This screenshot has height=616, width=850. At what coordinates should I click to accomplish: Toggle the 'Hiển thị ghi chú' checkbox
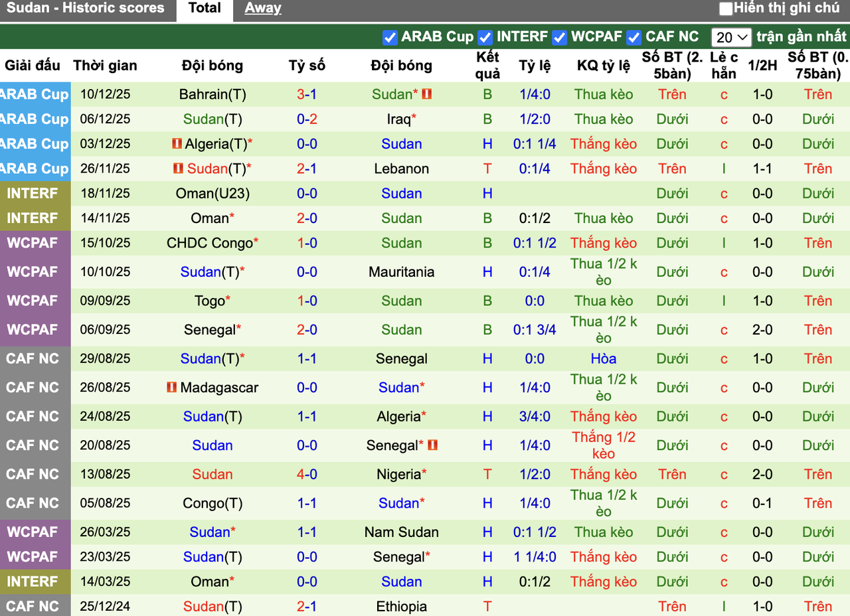coord(726,9)
